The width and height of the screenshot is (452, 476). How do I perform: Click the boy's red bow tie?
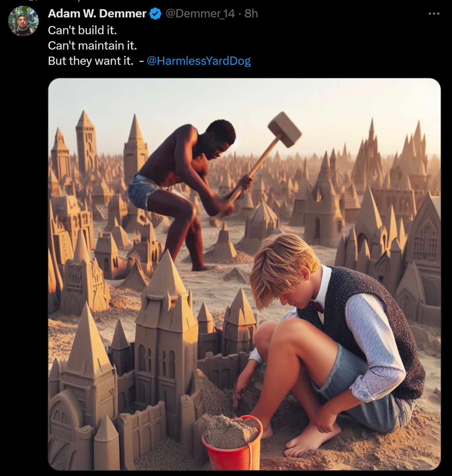(316, 306)
